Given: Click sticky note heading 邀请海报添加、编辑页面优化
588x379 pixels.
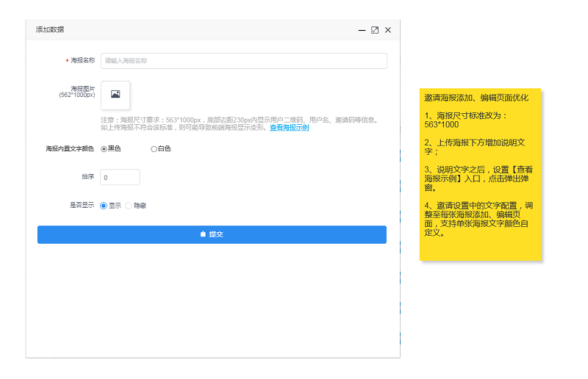Looking at the screenshot, I should coord(476,98).
